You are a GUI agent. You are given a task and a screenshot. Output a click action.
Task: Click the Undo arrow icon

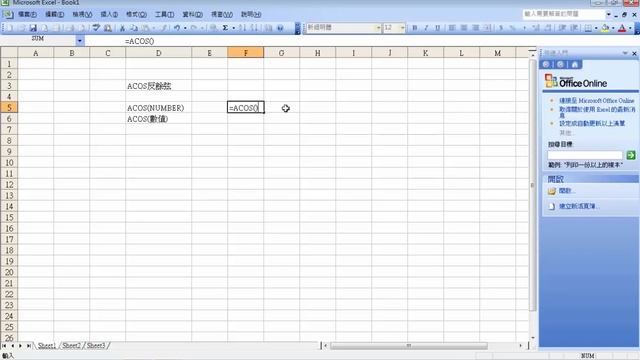[177, 28]
